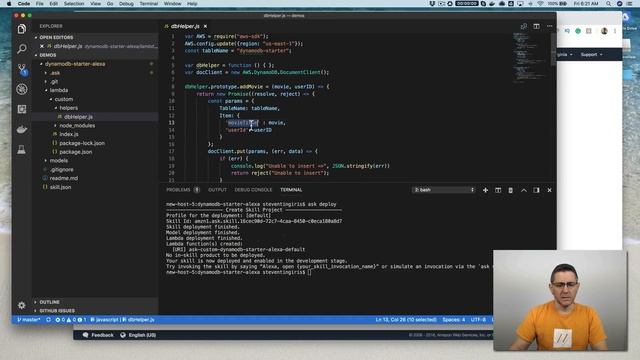Collapse the dynamodb-starter-alexa folder
This screenshot has height=360, width=640.
coord(75,64)
